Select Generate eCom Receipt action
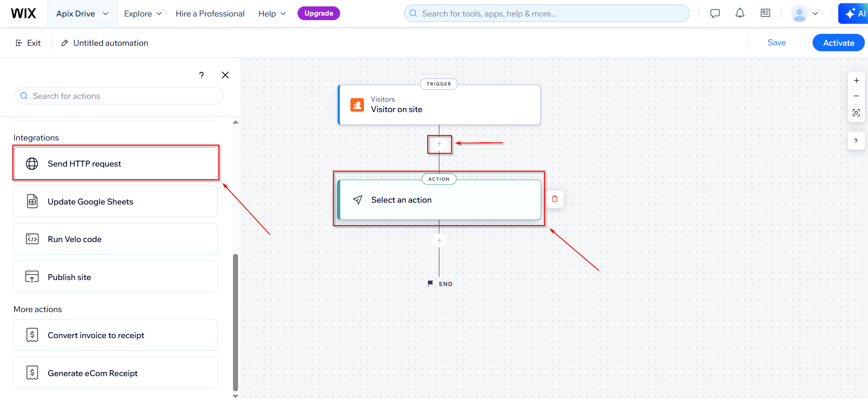The image size is (868, 399). (x=115, y=373)
